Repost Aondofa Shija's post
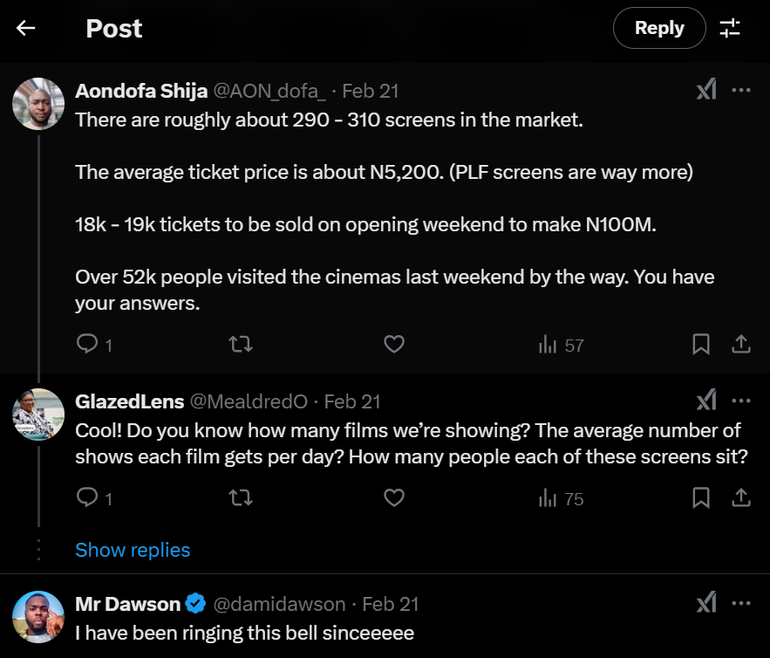Viewport: 770px width, 658px height. (241, 344)
